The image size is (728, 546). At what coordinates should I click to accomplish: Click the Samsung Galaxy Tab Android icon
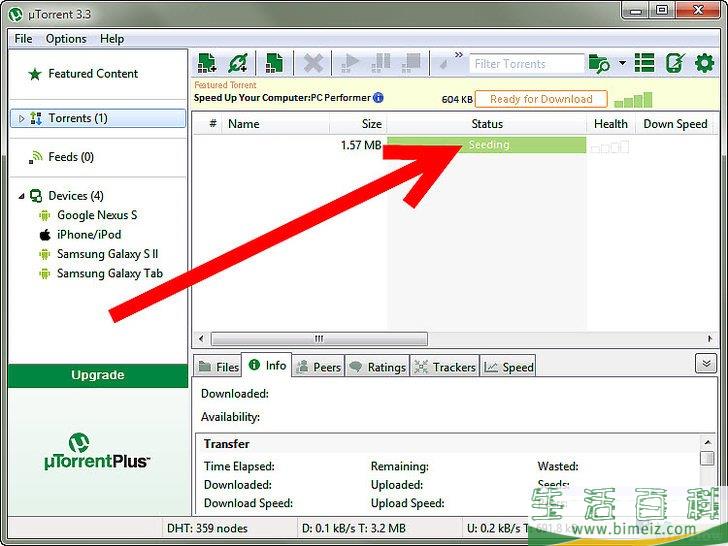point(45,273)
